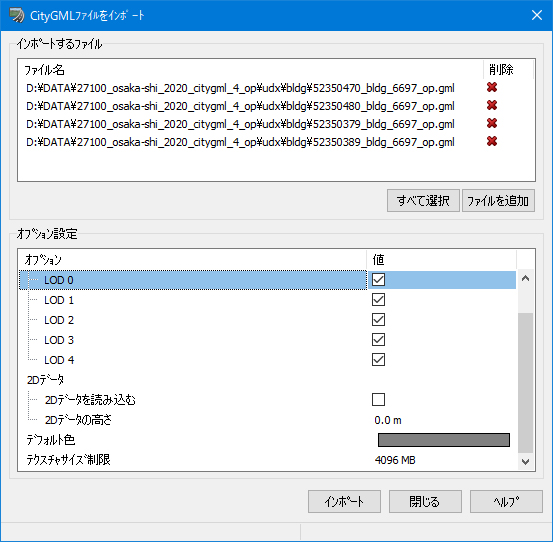Delete the 52350480_bldg file entry
The width and height of the screenshot is (553, 542).
[492, 105]
